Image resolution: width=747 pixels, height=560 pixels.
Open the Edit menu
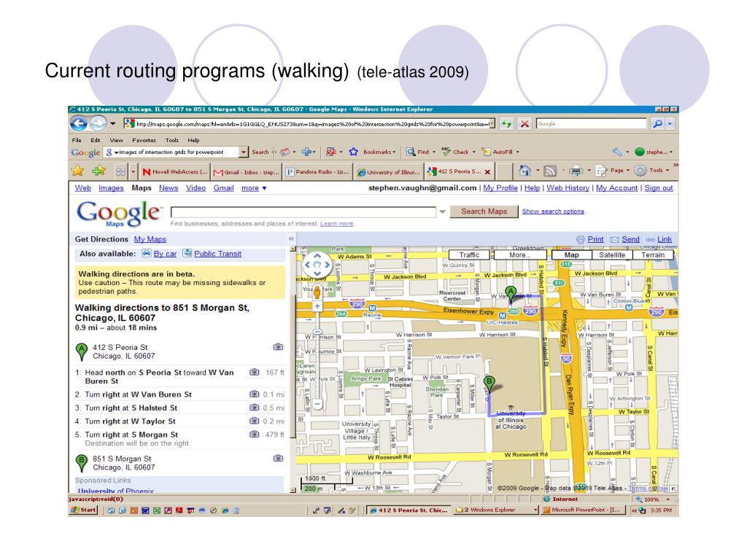[96, 140]
